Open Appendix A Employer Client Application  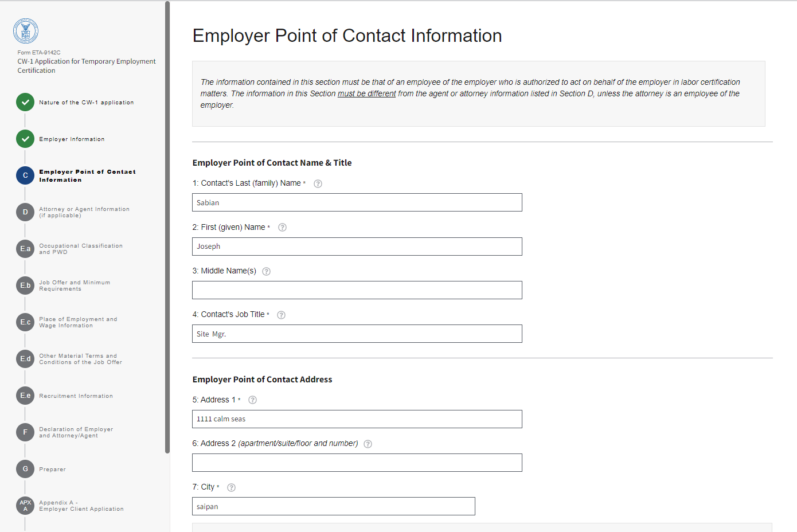[25, 506]
